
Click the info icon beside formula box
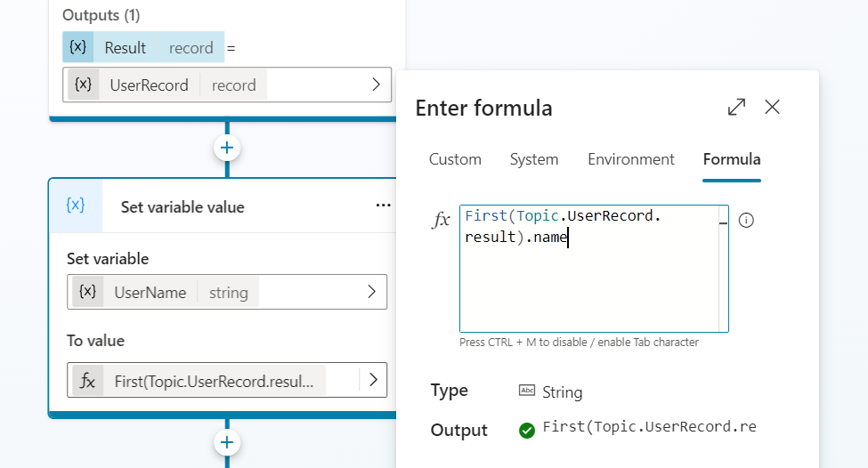point(746,221)
